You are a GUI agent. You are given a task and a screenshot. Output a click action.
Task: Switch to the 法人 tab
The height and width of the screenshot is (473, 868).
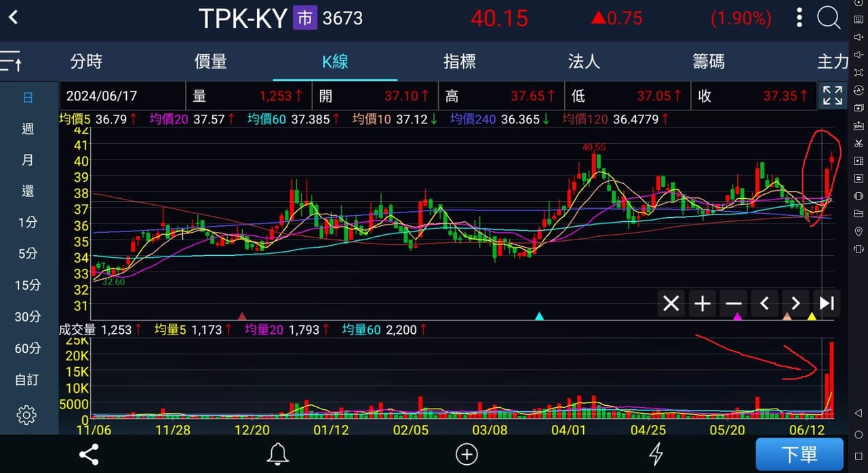(584, 62)
